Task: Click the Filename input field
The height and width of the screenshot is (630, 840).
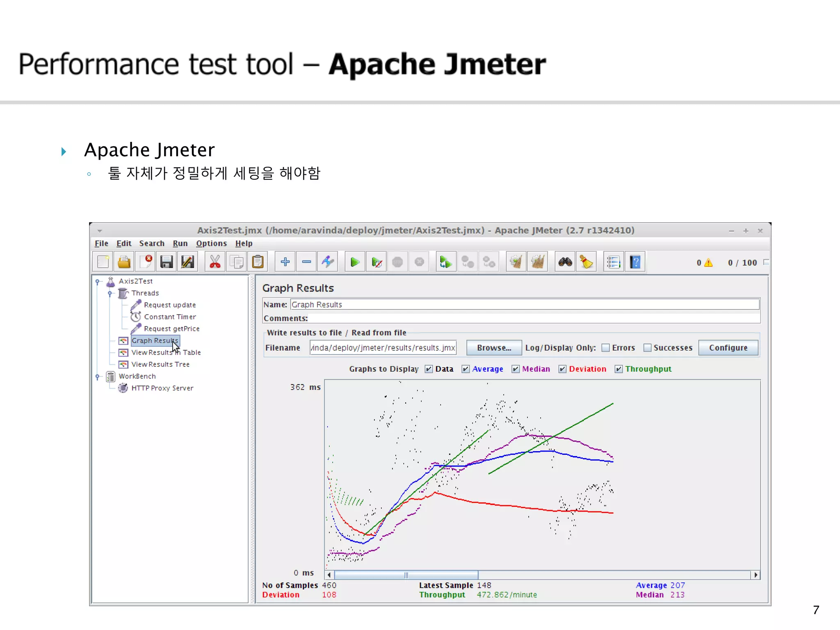Action: 383,348
